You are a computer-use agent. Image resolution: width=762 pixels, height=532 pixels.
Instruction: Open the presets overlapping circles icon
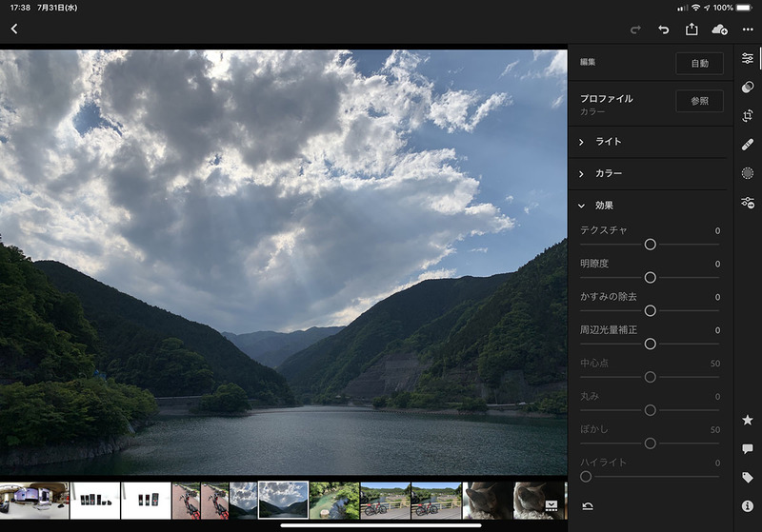point(748,87)
